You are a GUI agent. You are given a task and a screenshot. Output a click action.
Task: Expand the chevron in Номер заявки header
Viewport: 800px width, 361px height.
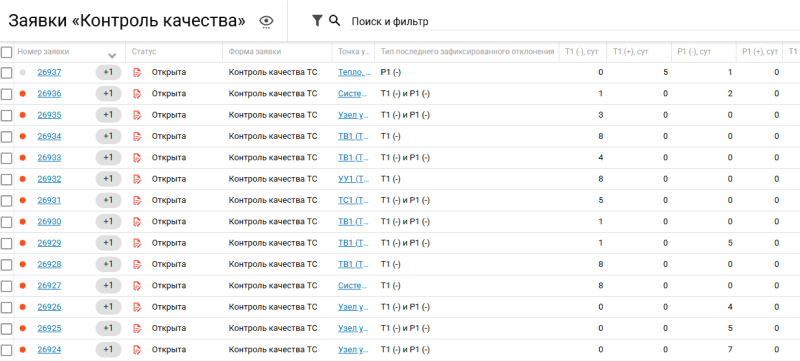pyautogui.click(x=113, y=55)
